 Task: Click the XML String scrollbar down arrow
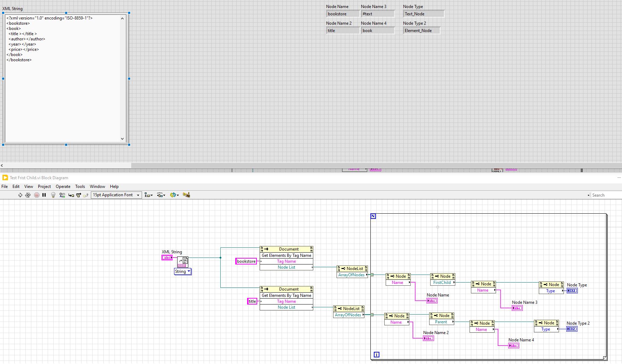[122, 139]
